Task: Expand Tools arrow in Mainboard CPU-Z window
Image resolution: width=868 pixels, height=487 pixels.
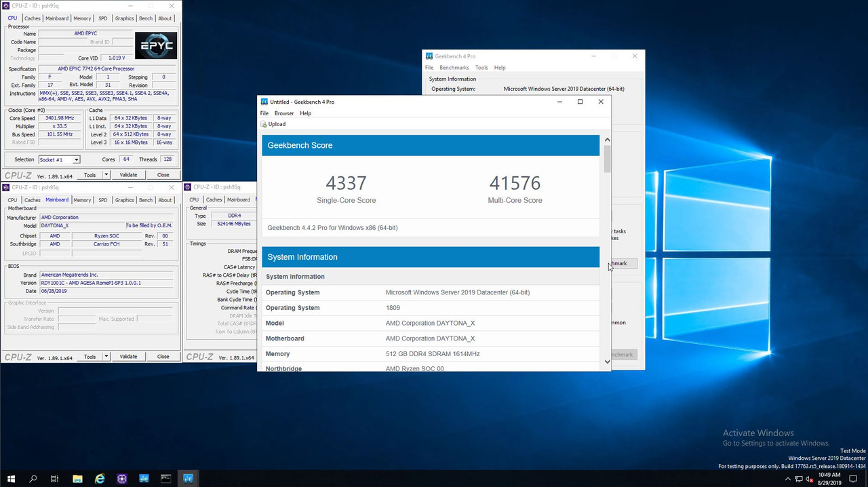Action: 106,356
